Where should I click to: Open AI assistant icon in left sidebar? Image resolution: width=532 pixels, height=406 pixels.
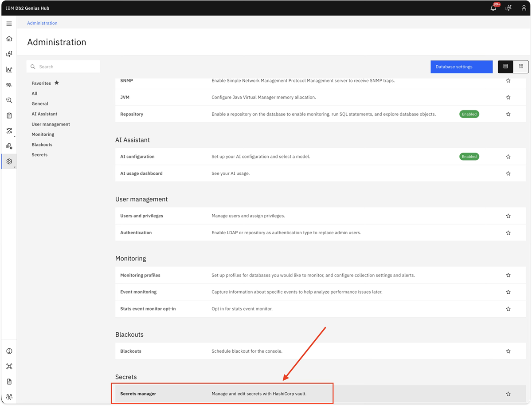pyautogui.click(x=9, y=54)
